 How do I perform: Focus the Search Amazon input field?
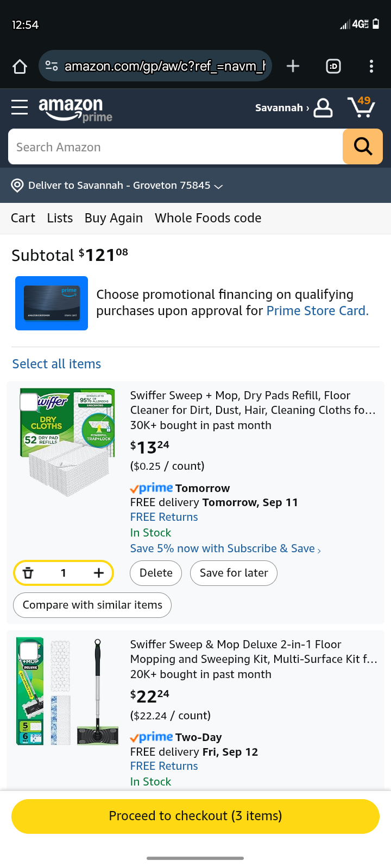point(175,147)
